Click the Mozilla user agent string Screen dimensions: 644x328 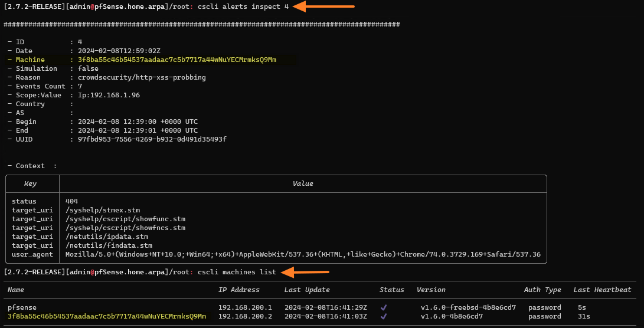pos(303,254)
